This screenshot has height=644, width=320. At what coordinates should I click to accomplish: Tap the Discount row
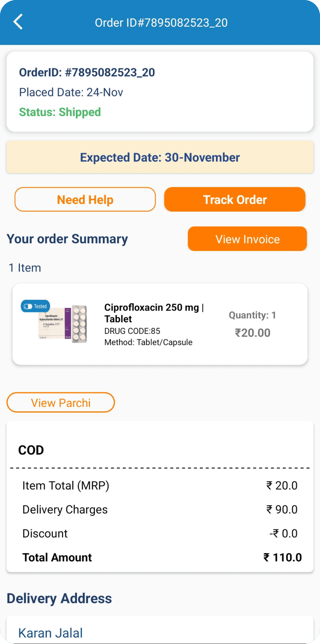coord(160,533)
